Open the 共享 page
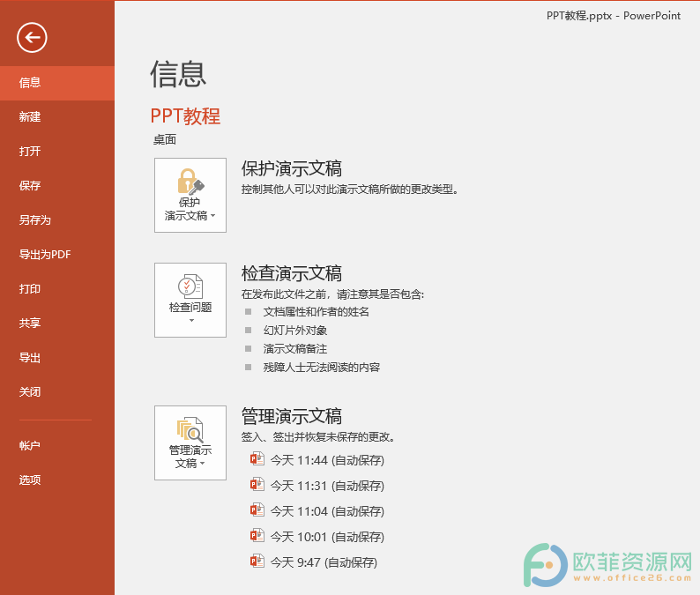700x595 pixels. 57,324
